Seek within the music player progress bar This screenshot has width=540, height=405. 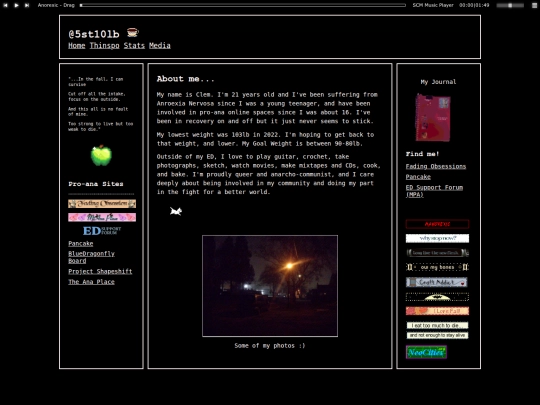[x=243, y=5]
